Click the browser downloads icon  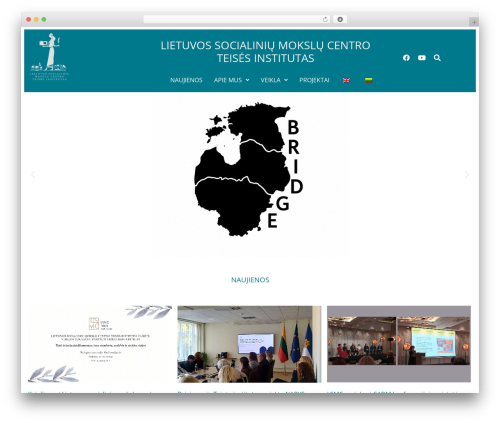click(x=340, y=20)
